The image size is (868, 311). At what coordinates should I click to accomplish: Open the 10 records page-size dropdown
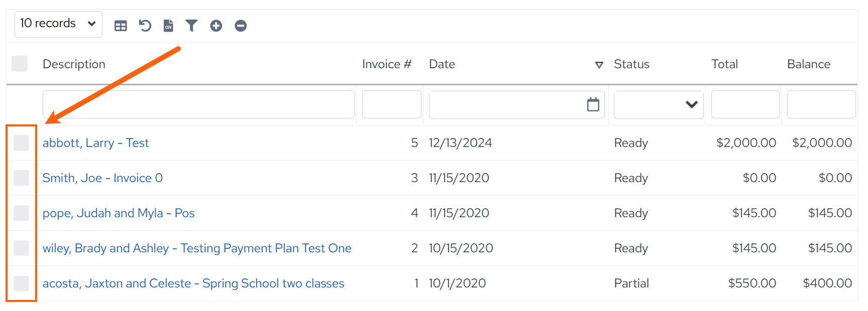(x=58, y=24)
